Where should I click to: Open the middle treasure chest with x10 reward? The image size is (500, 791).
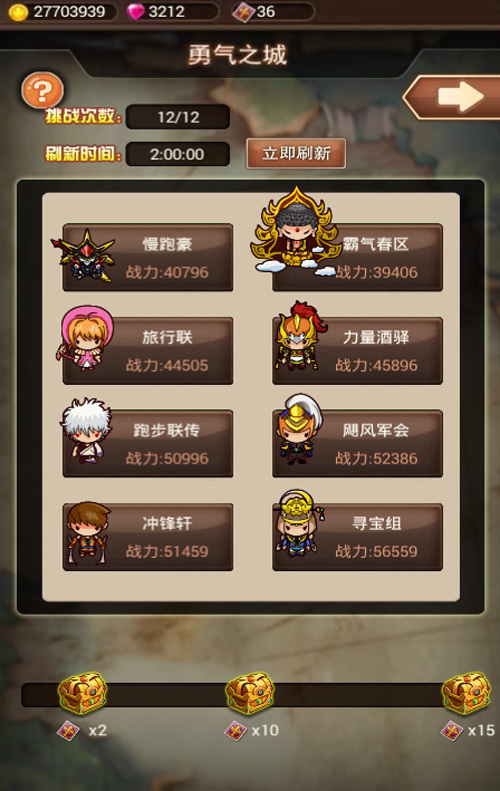(x=250, y=693)
